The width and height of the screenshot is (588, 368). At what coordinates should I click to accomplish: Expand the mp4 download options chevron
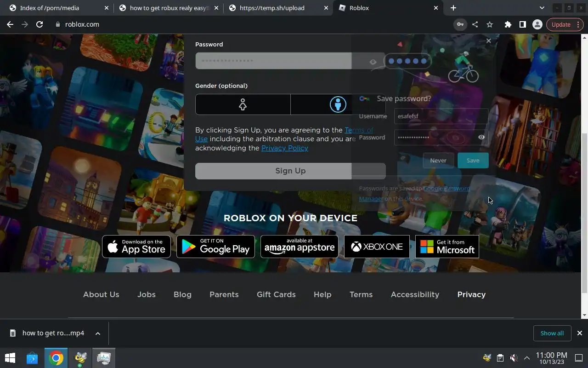pos(98,333)
